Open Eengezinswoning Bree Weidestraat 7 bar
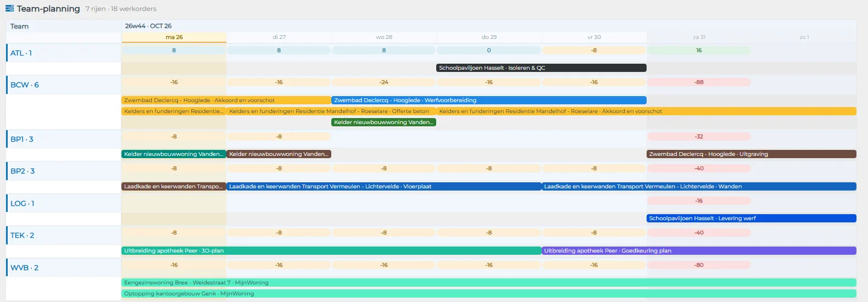Viewport: 868px width, 302px height. click(x=489, y=283)
